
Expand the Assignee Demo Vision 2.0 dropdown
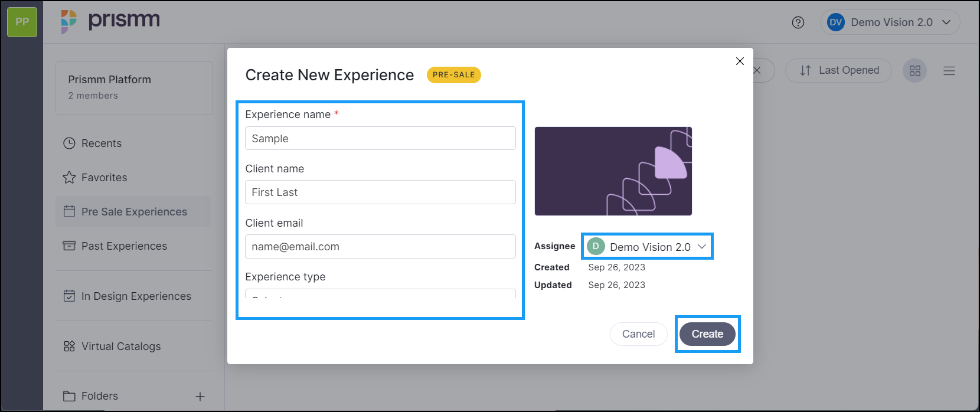[x=648, y=247]
